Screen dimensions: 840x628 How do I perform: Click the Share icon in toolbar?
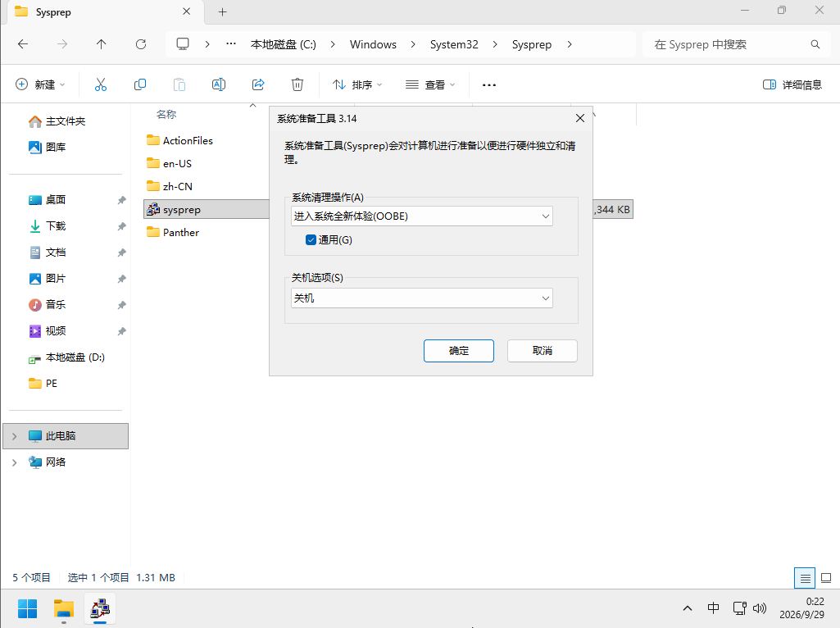tap(258, 84)
